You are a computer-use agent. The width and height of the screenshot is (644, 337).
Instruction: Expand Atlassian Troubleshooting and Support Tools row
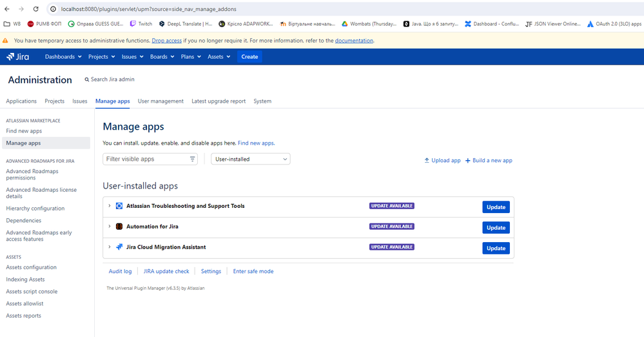pyautogui.click(x=109, y=206)
